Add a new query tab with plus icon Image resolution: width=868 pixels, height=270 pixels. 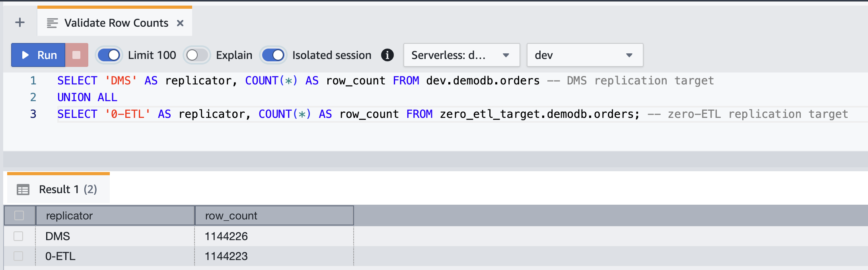coord(20,22)
